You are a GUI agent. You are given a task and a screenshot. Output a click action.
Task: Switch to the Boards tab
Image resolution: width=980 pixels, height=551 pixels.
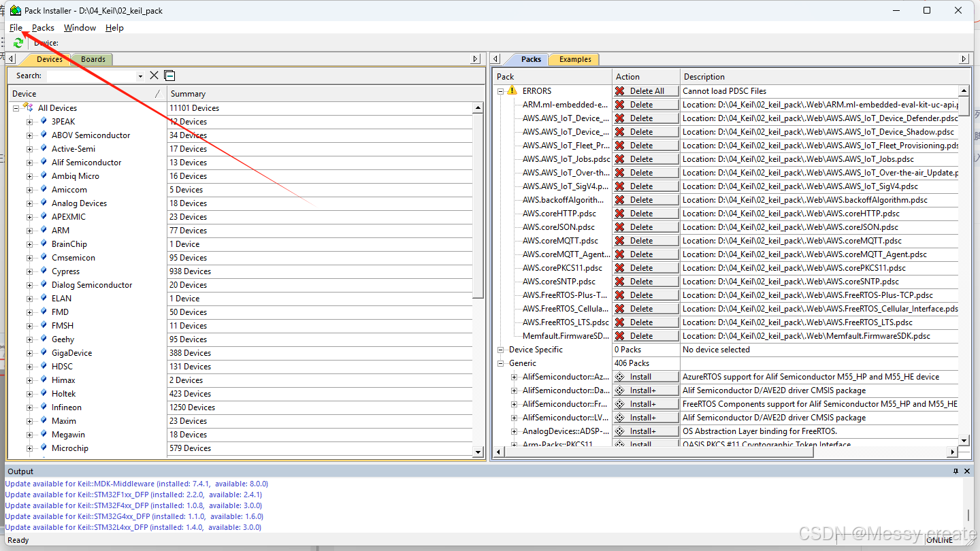coord(93,59)
